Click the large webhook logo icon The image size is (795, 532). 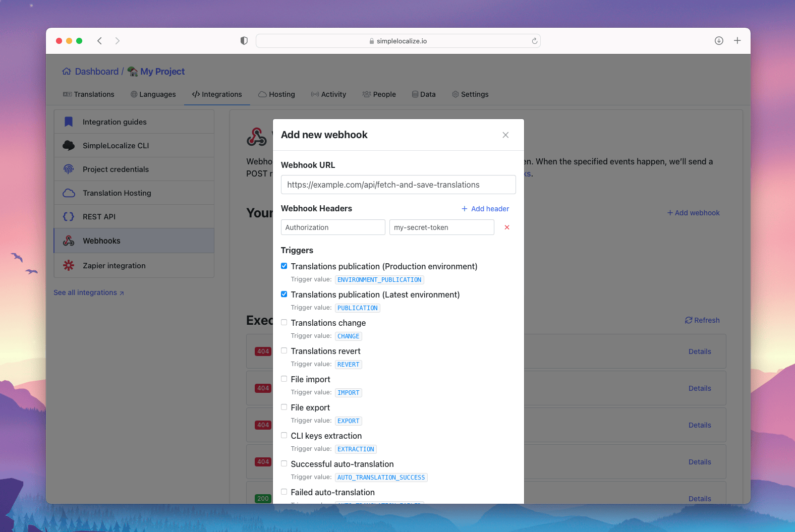[x=257, y=137]
